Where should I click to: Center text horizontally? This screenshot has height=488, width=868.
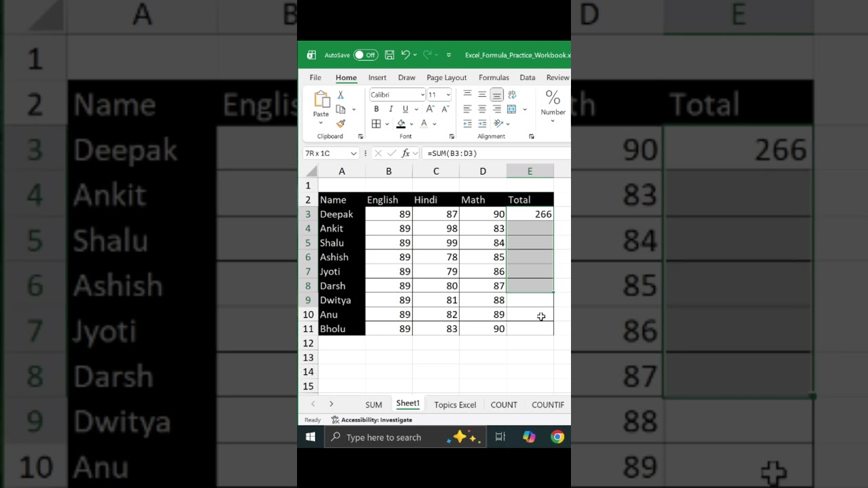click(482, 109)
